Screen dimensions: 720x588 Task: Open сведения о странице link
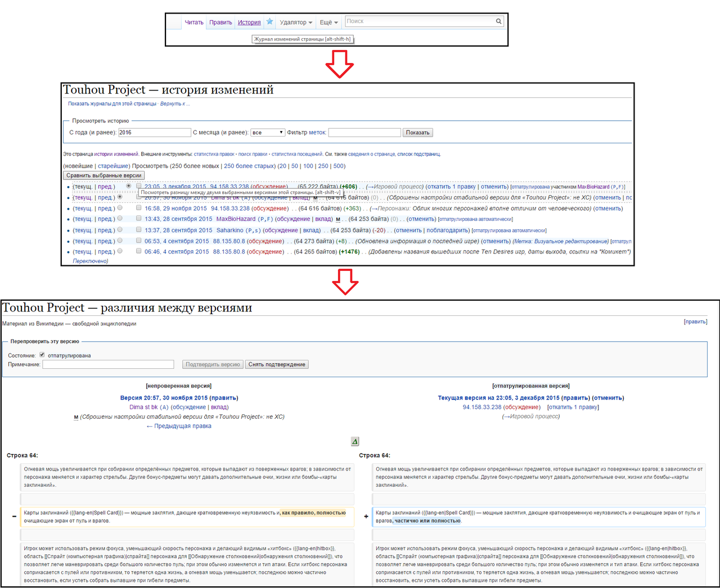[371, 154]
